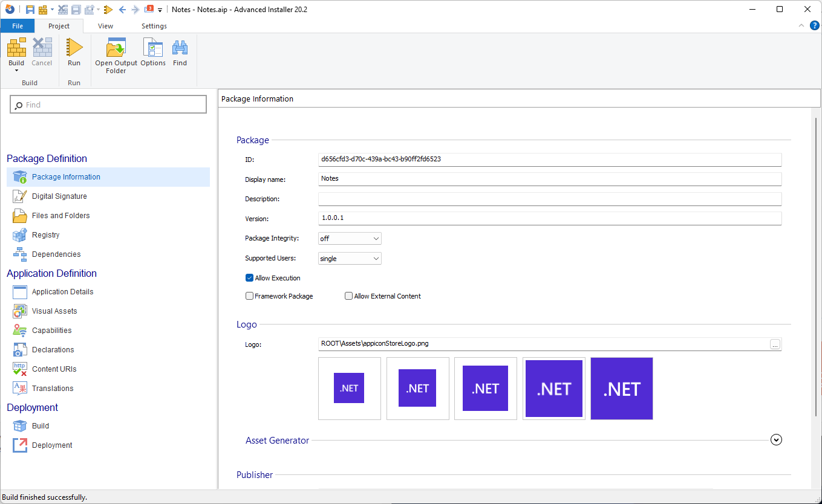Open the Build page under Deployment
822x504 pixels.
(x=41, y=426)
